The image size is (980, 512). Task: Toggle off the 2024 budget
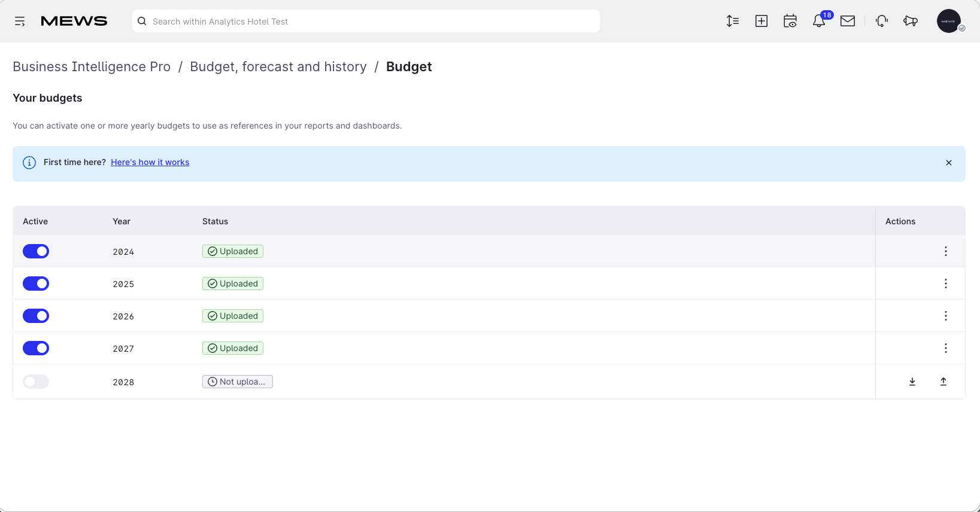[x=36, y=251]
